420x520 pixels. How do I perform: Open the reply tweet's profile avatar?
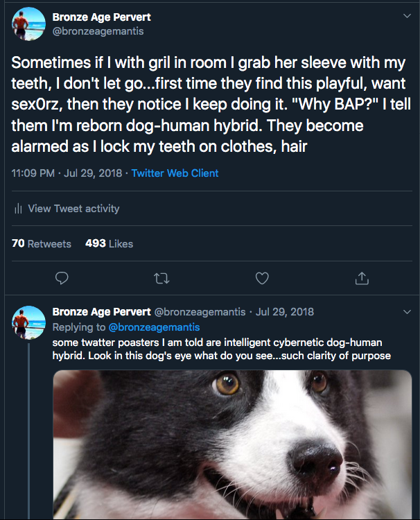(x=29, y=322)
